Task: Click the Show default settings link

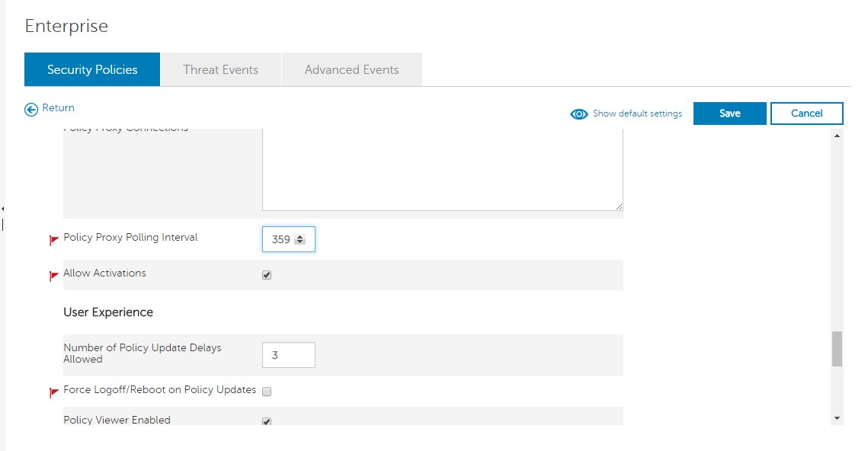Action: tap(637, 114)
